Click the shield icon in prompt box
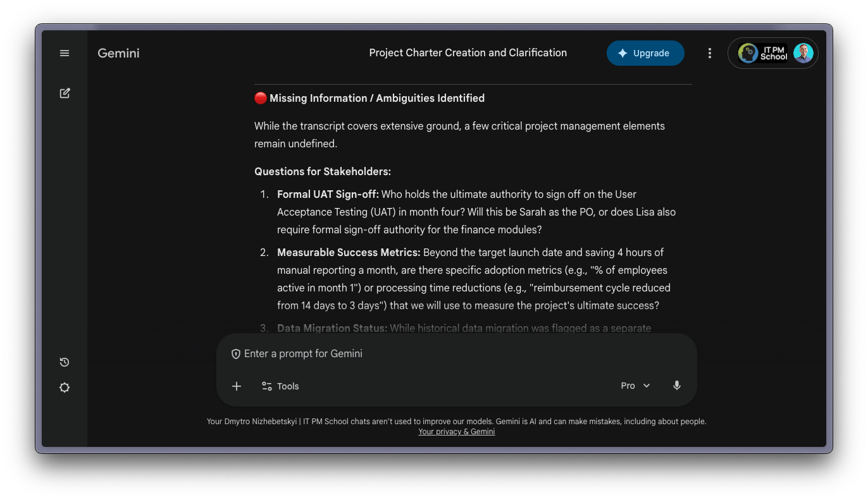The width and height of the screenshot is (868, 500). (x=236, y=354)
